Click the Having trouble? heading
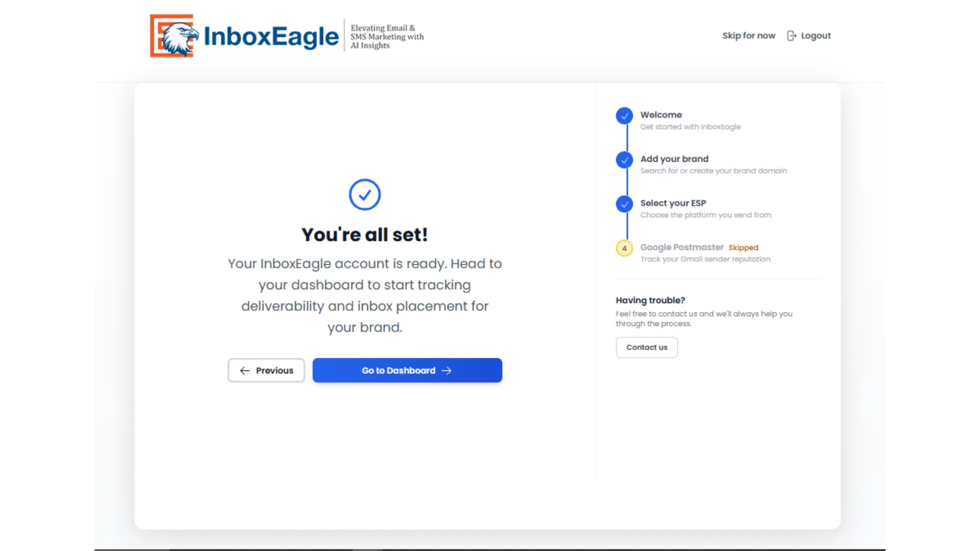Screen dimensions: 980x551 650,300
